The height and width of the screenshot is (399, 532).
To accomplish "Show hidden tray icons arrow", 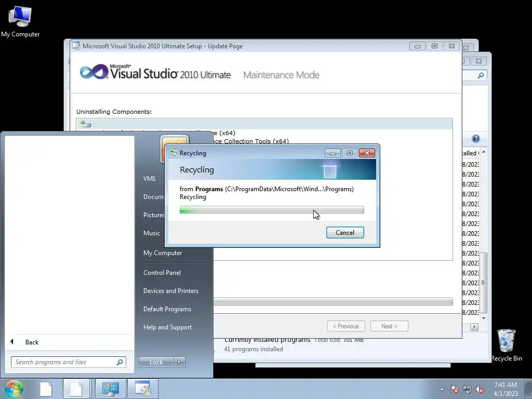I will point(442,389).
